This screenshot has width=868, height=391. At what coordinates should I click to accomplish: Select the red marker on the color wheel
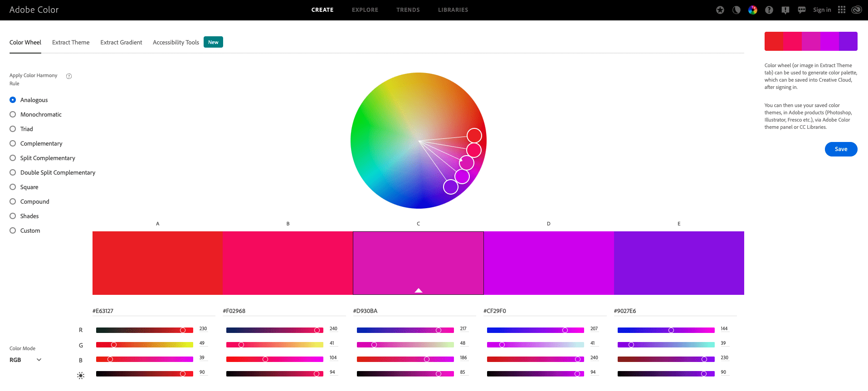coord(474,136)
